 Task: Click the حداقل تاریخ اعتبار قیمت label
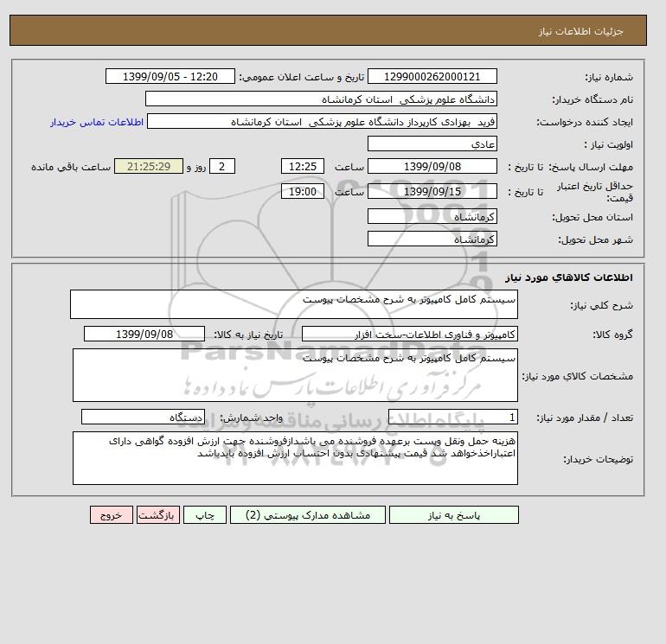click(x=595, y=192)
